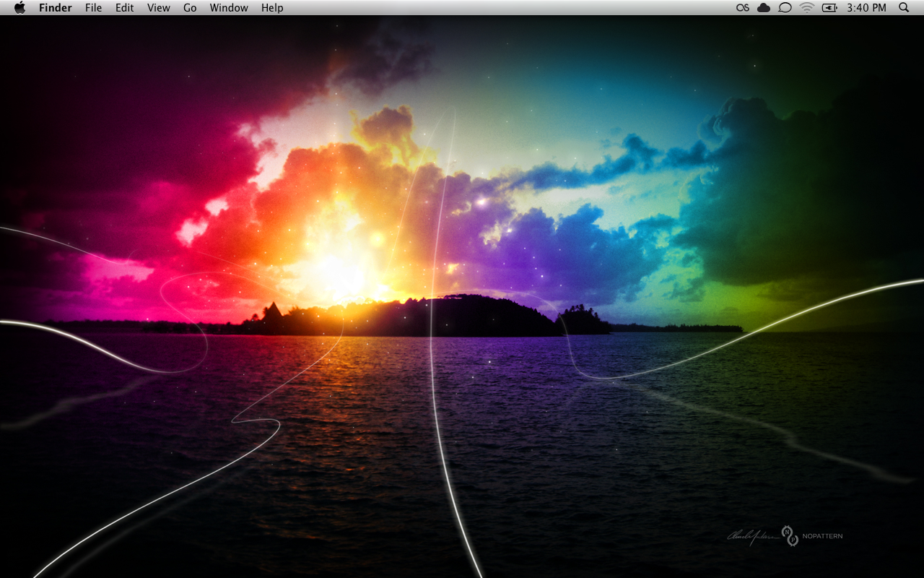924x578 pixels.
Task: Show the battery charging status menu
Action: [829, 8]
